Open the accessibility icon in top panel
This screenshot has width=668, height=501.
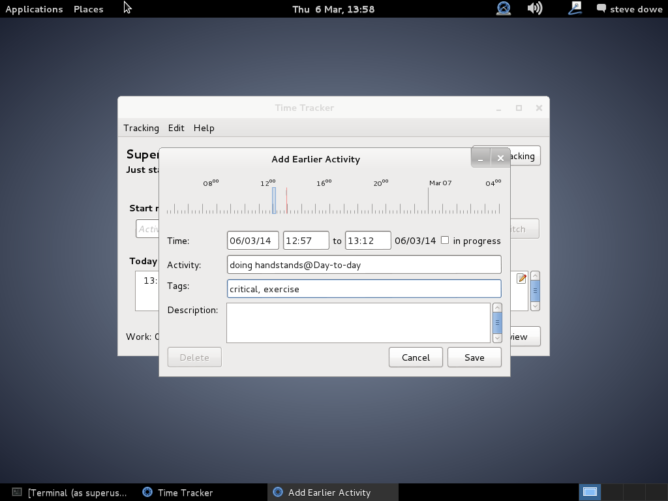[503, 9]
